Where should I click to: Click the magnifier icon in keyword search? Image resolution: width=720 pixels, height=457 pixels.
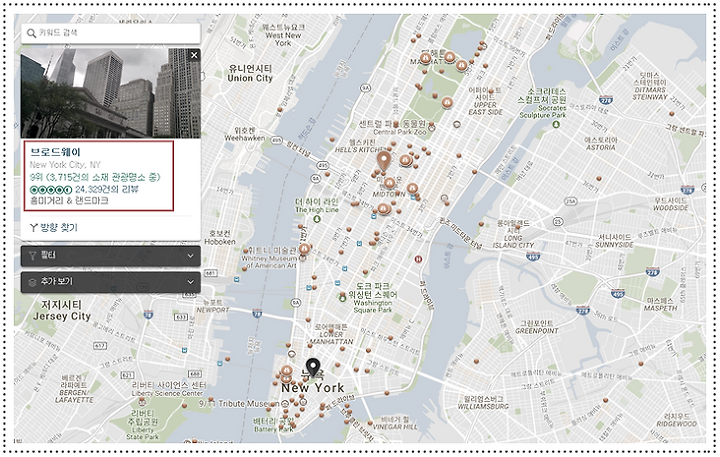[x=31, y=33]
